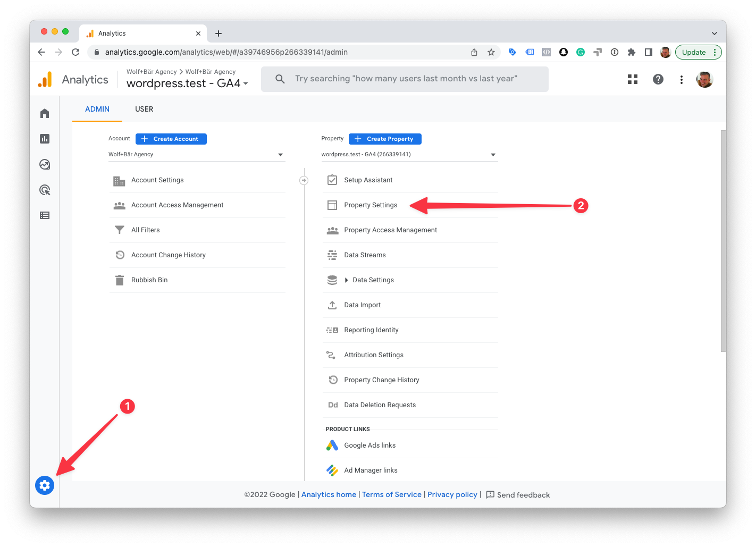The width and height of the screenshot is (756, 547).
Task: Click the browser share icon
Action: tap(474, 52)
